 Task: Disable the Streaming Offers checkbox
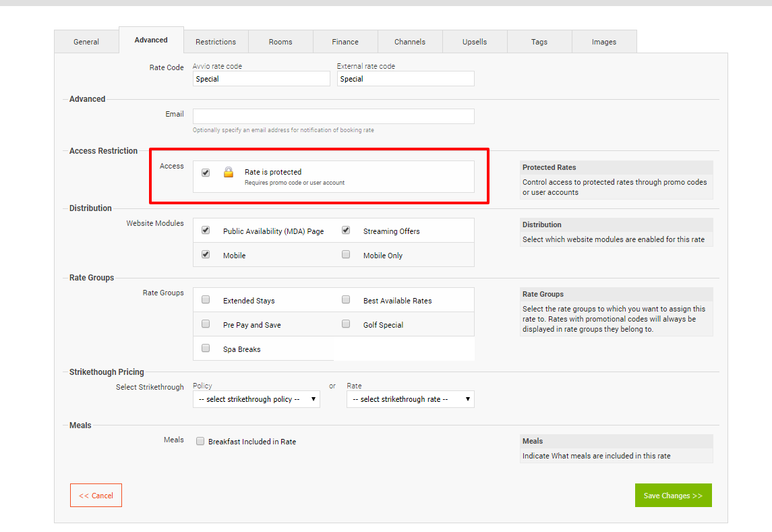[x=346, y=230]
